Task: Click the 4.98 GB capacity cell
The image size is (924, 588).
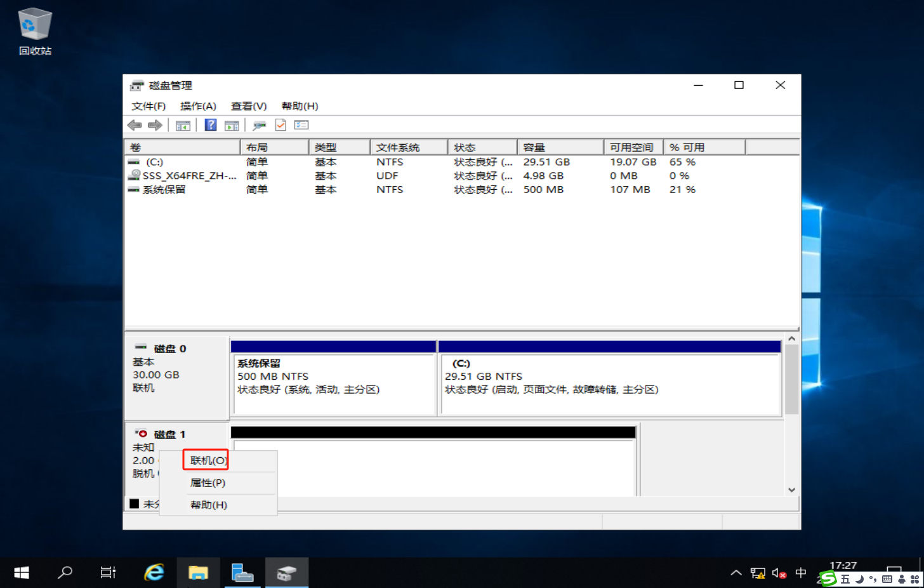Action: click(x=543, y=176)
